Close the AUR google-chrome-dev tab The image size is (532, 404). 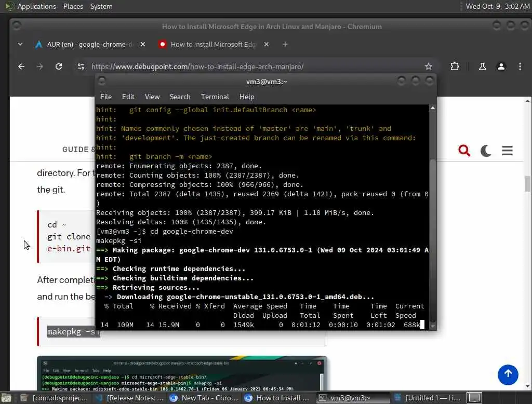pos(143,45)
